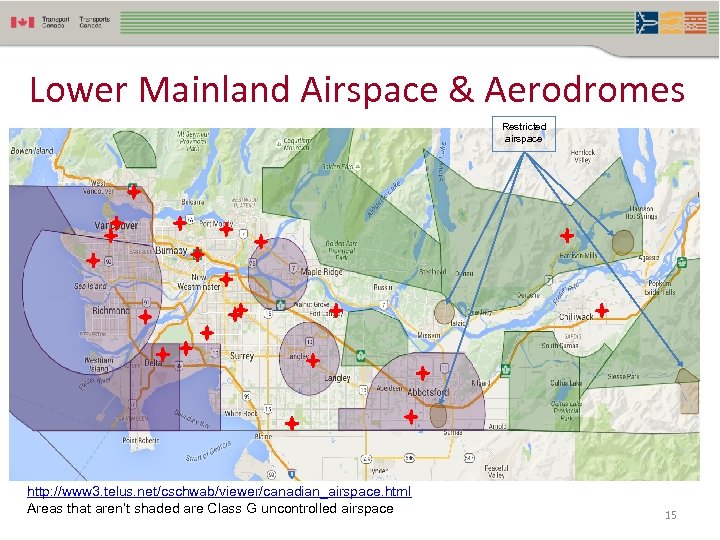Click the Canadian flag icon in header
The width and height of the screenshot is (720, 540).
(x=22, y=22)
